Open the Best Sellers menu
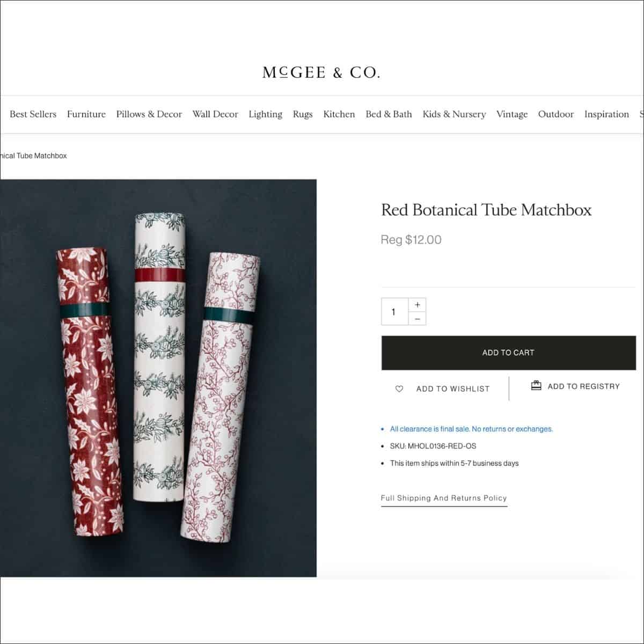 point(33,114)
